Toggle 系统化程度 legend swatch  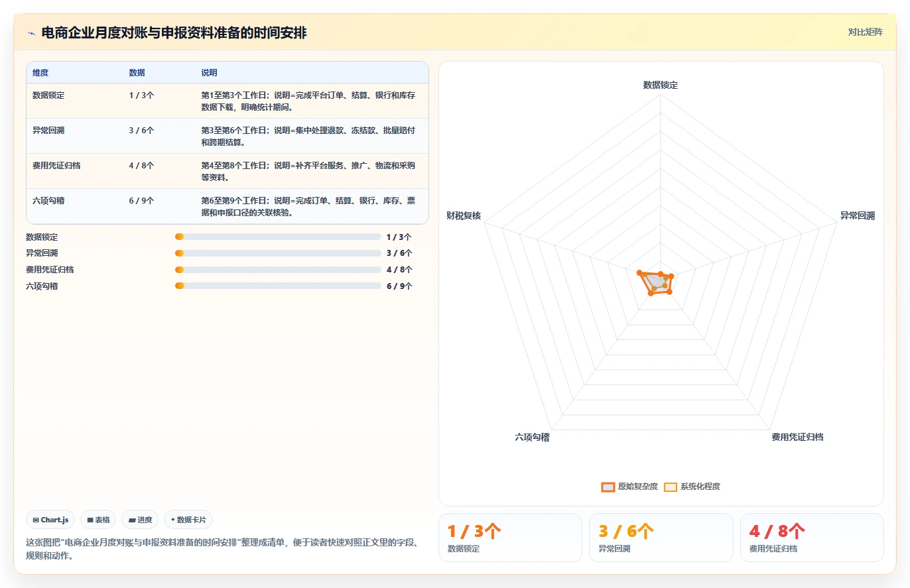671,487
